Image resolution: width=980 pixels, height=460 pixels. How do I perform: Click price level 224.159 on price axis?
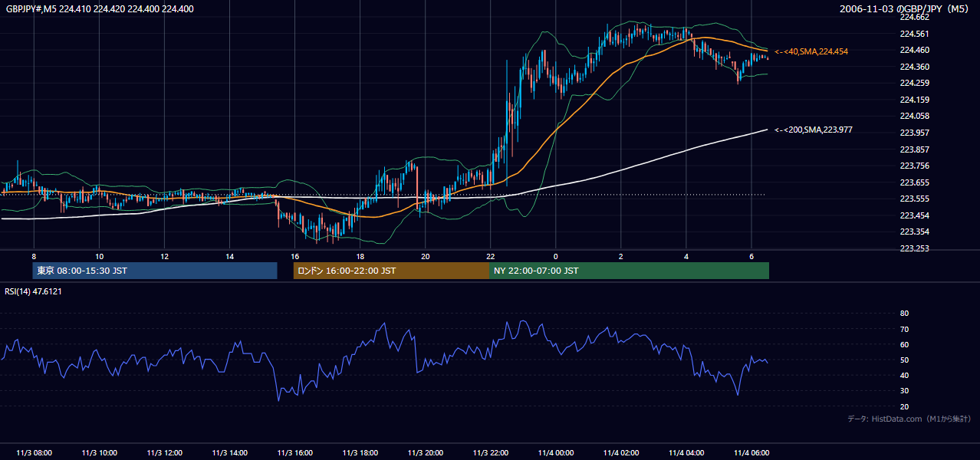(914, 100)
